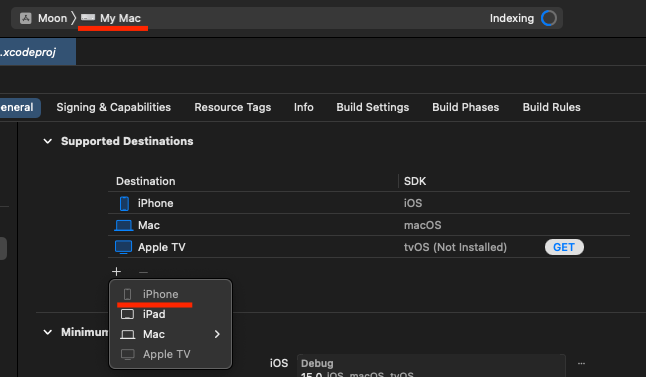This screenshot has width=646, height=377.
Task: Open the Signing & Capabilities tab
Action: click(x=114, y=108)
